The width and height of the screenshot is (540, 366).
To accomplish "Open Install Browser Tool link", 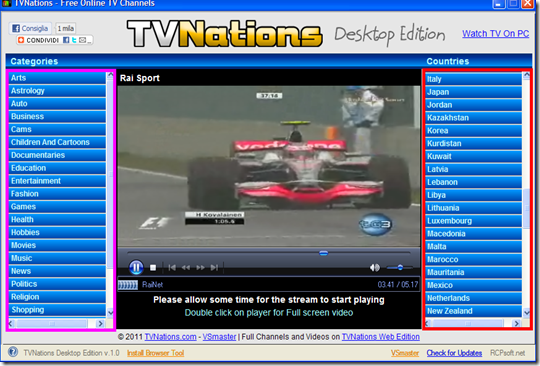I will (x=156, y=353).
